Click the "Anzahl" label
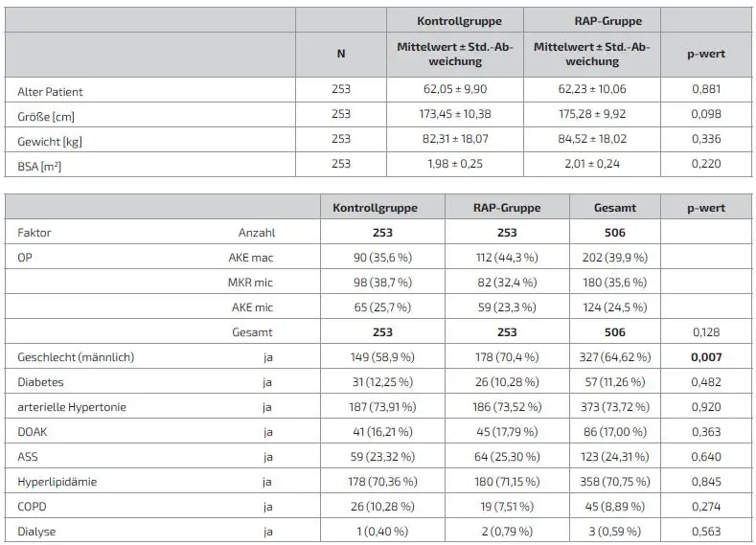 256,233
